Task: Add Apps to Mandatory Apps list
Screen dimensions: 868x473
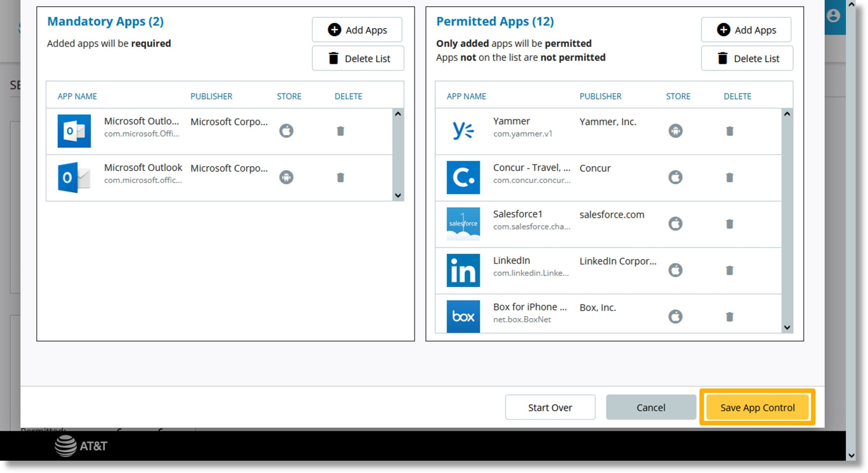Action: (357, 30)
